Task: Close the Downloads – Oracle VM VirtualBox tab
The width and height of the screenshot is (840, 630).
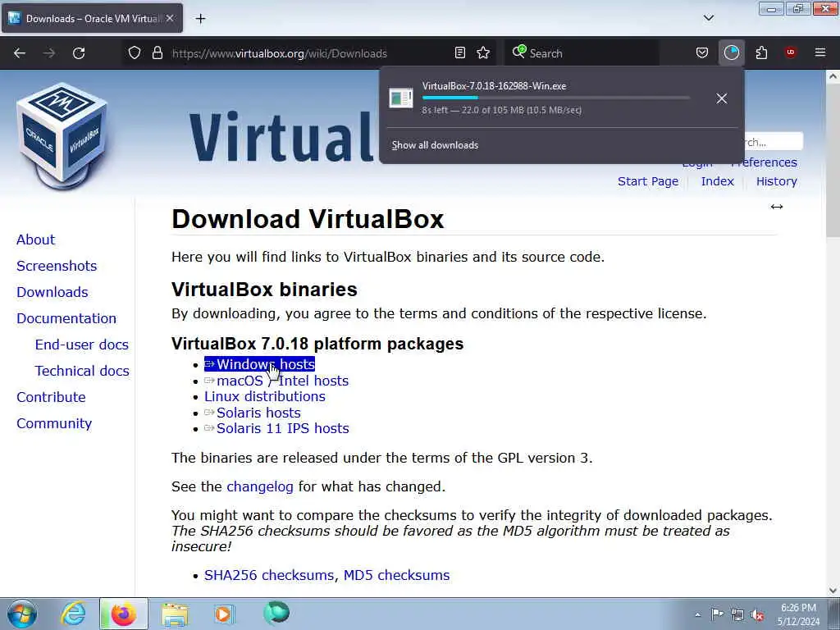Action: click(x=170, y=18)
